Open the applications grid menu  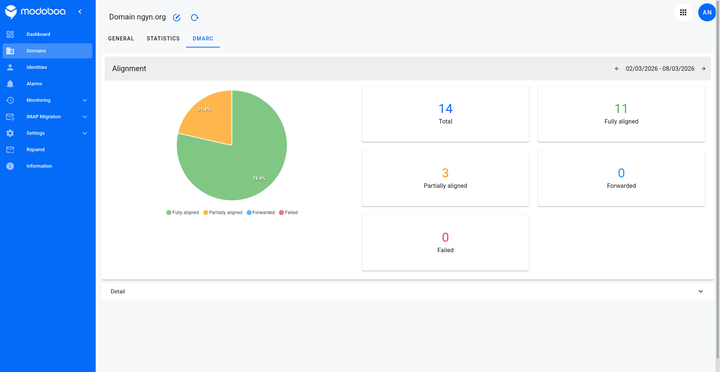pyautogui.click(x=683, y=12)
